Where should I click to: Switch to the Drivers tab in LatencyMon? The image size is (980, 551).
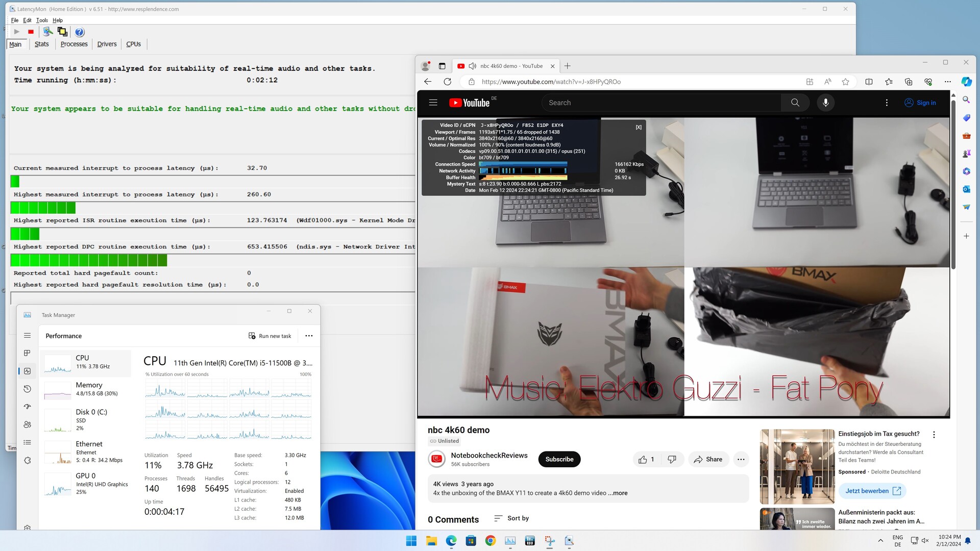pos(107,44)
